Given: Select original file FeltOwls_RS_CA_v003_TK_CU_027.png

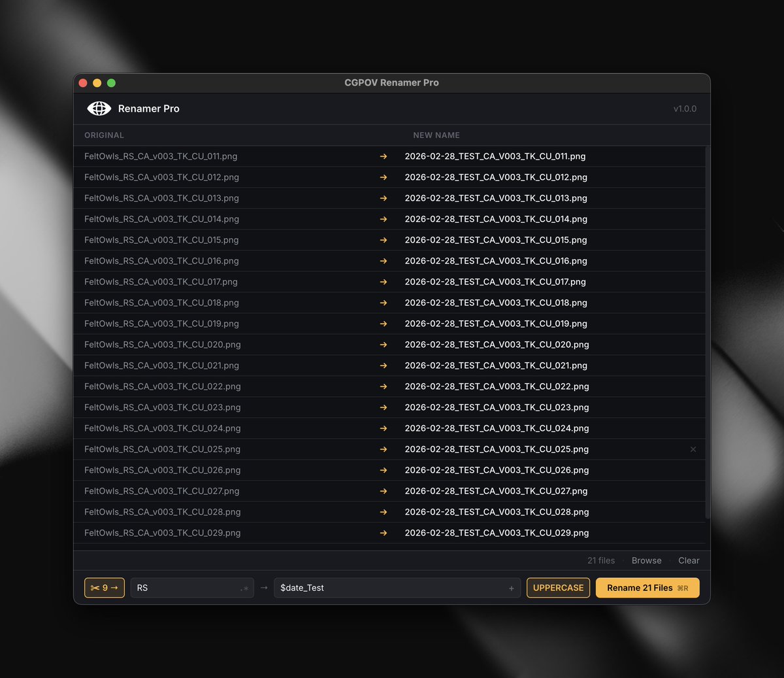Looking at the screenshot, I should click(x=162, y=491).
